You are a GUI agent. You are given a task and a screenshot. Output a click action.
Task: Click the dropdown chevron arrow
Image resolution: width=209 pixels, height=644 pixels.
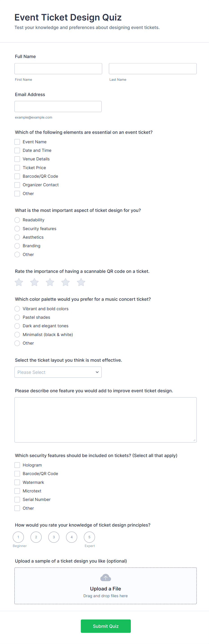(97, 372)
